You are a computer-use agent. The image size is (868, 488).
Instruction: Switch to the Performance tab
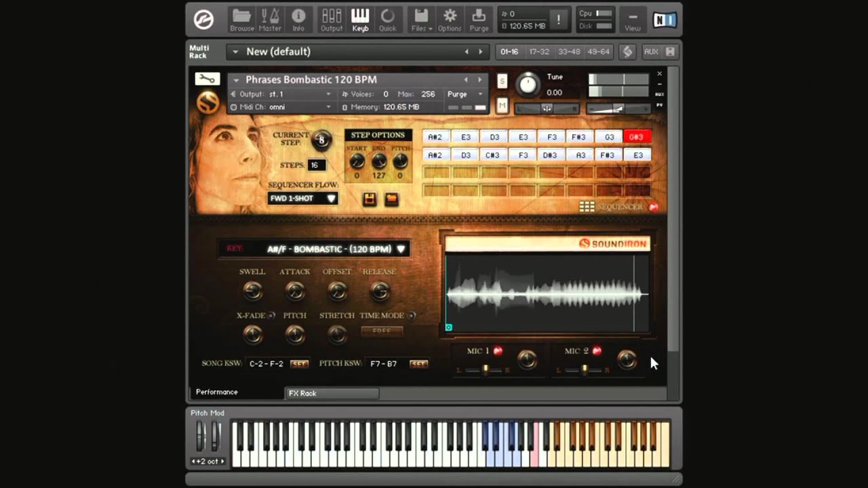(x=237, y=392)
